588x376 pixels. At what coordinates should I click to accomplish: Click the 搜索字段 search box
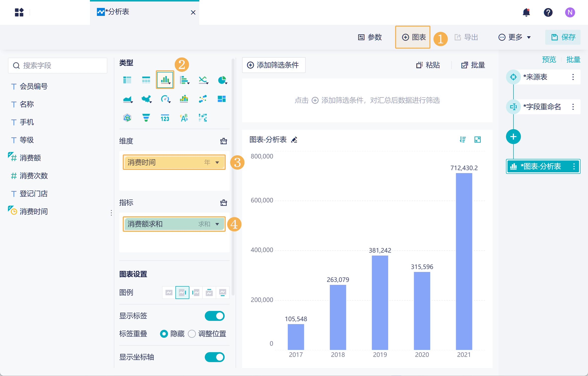click(x=58, y=66)
